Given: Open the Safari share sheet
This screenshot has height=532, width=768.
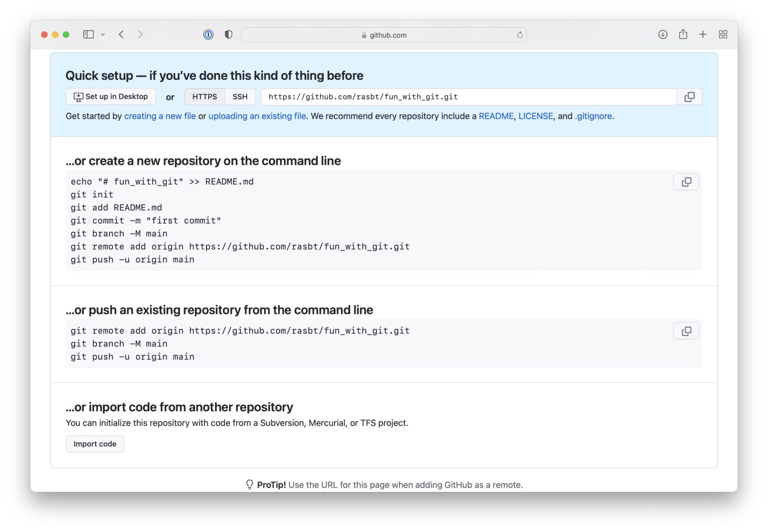Looking at the screenshot, I should point(683,34).
